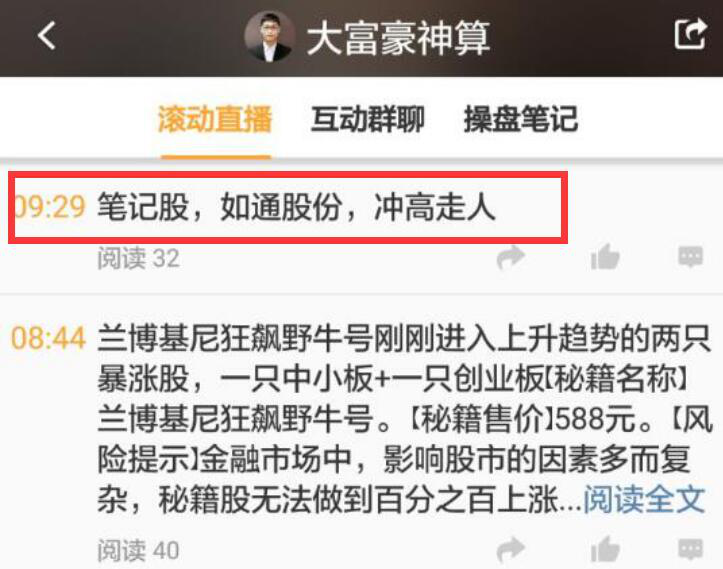Comment on the 09:29 post

(690, 257)
